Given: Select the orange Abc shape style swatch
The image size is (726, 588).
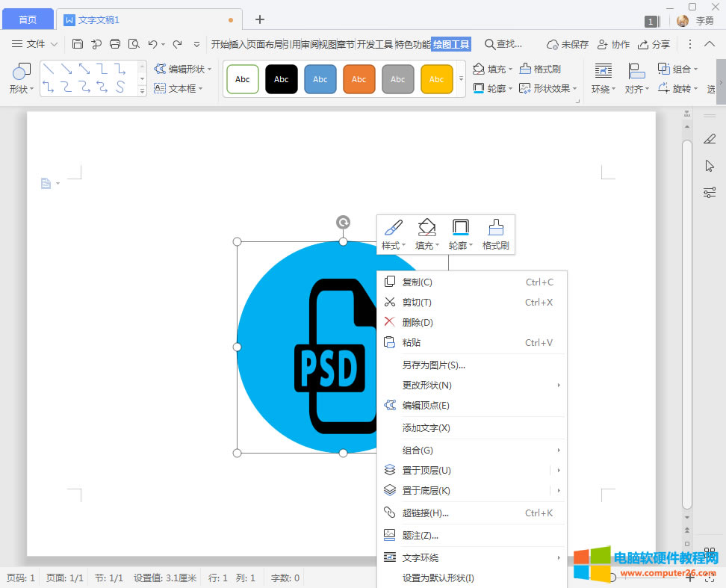Looking at the screenshot, I should pos(359,79).
